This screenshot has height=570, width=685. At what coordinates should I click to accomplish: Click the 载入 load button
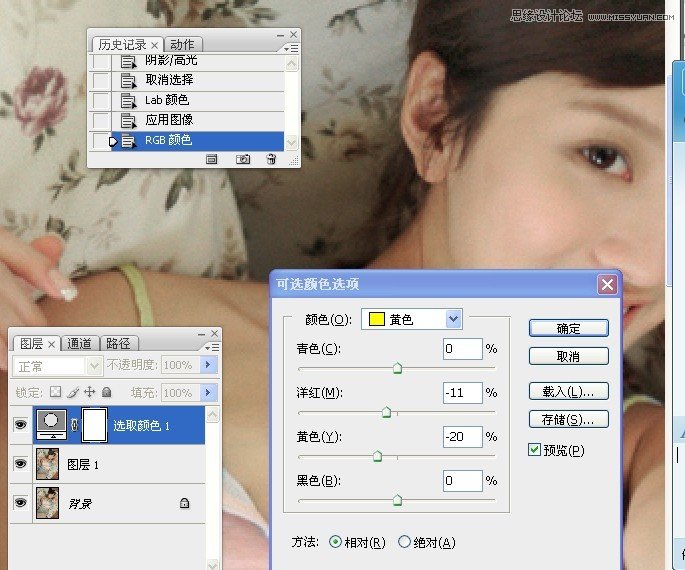coord(568,390)
